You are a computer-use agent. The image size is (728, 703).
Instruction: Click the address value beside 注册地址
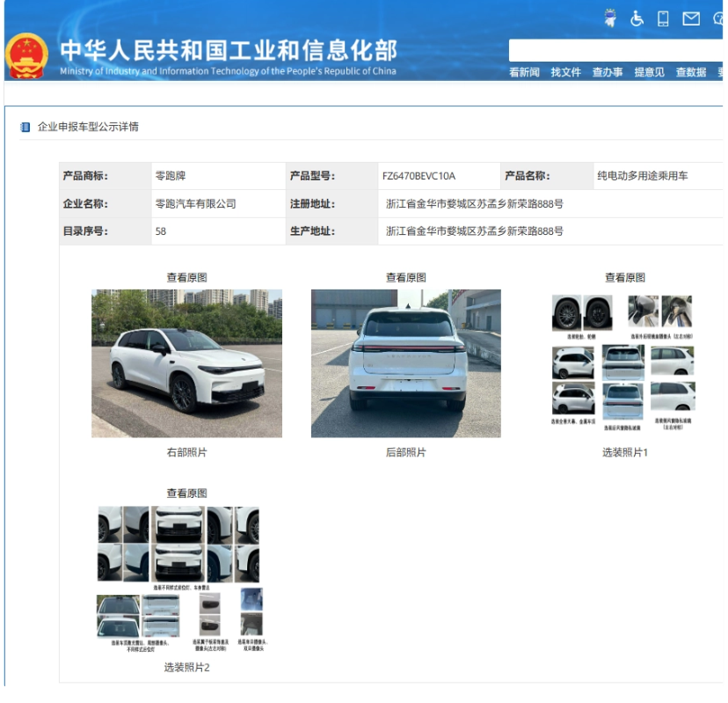475,203
